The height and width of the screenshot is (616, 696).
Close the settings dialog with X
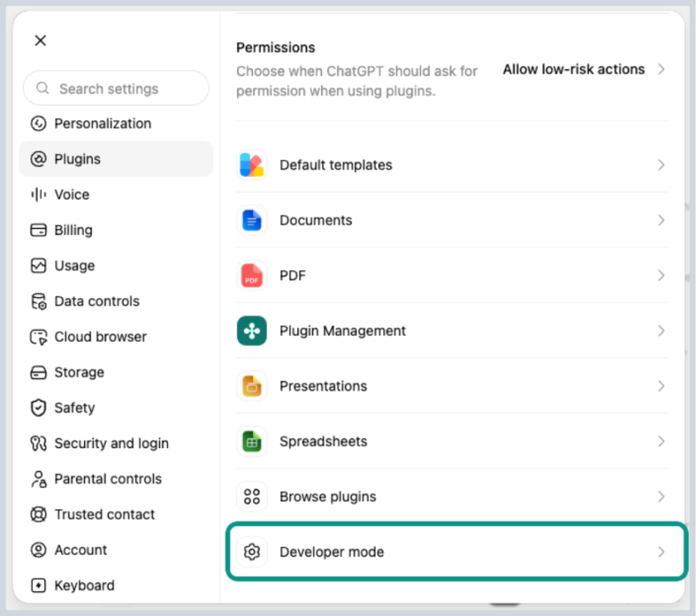pyautogui.click(x=40, y=40)
